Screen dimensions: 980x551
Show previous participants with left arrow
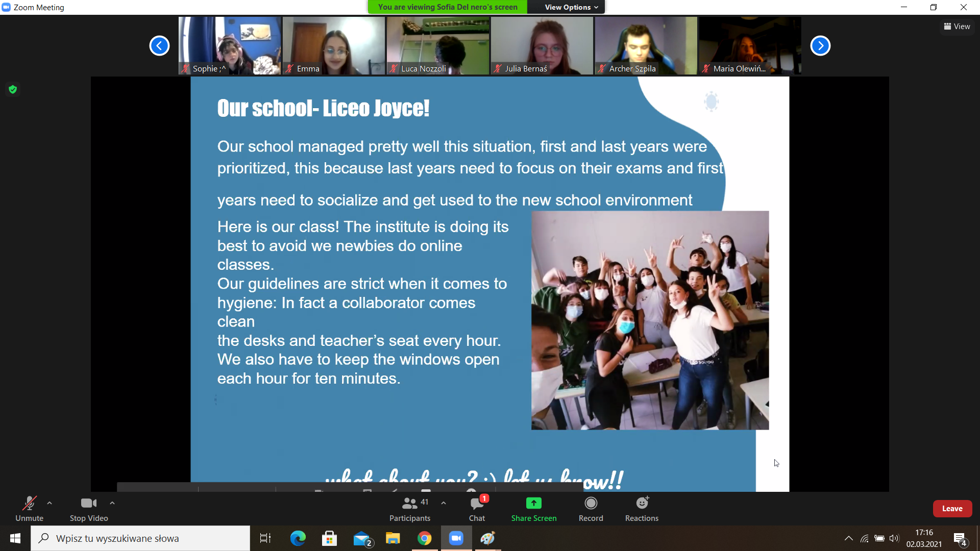(159, 46)
